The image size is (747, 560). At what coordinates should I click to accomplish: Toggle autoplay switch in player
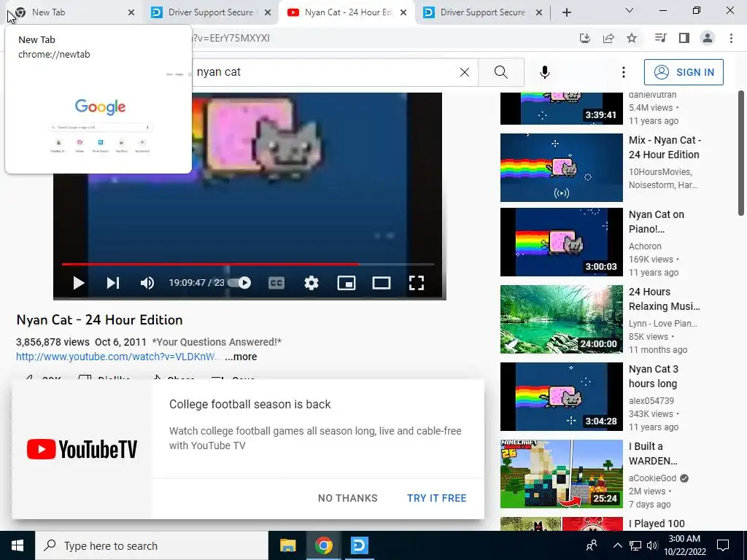pos(239,283)
